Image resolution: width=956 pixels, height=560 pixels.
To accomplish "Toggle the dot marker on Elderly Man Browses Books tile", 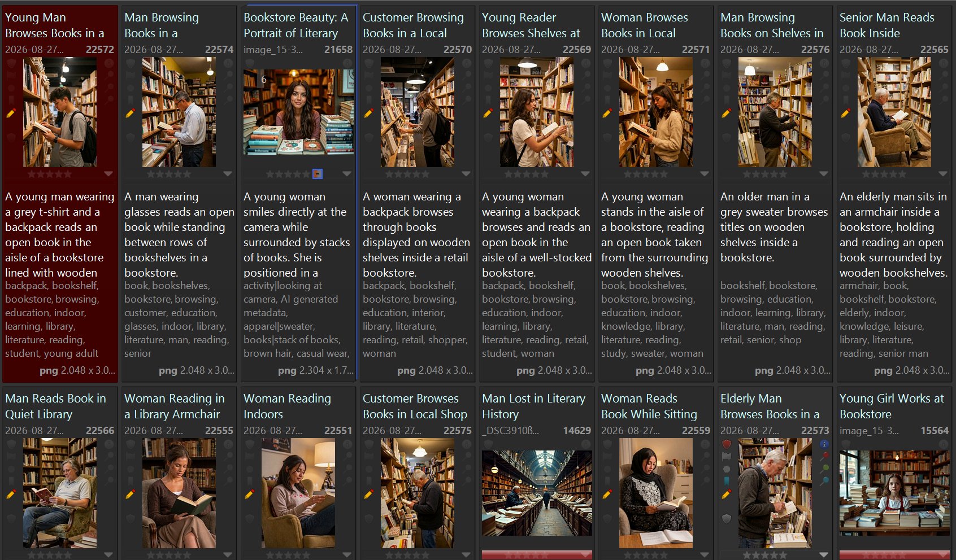I will point(727,469).
